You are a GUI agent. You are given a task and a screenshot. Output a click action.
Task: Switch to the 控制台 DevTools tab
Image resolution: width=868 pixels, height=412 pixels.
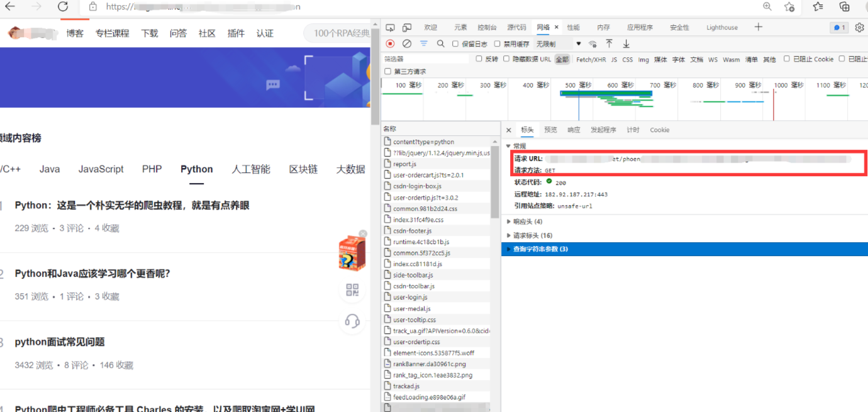click(487, 28)
